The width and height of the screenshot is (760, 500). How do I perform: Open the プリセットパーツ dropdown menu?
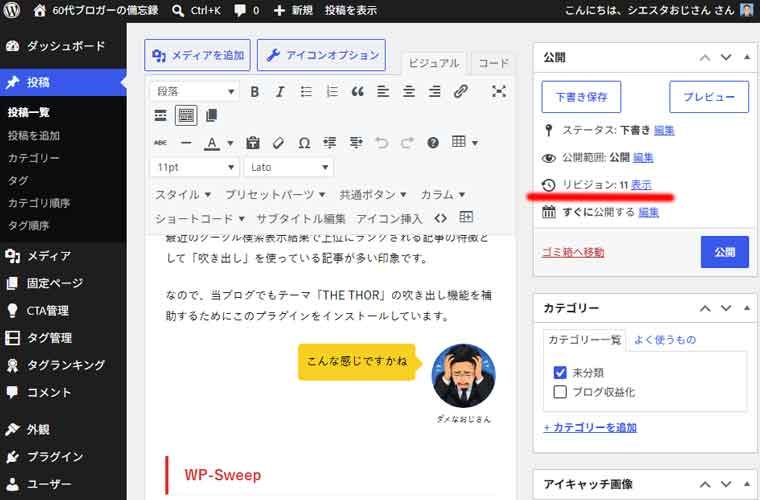coord(275,195)
